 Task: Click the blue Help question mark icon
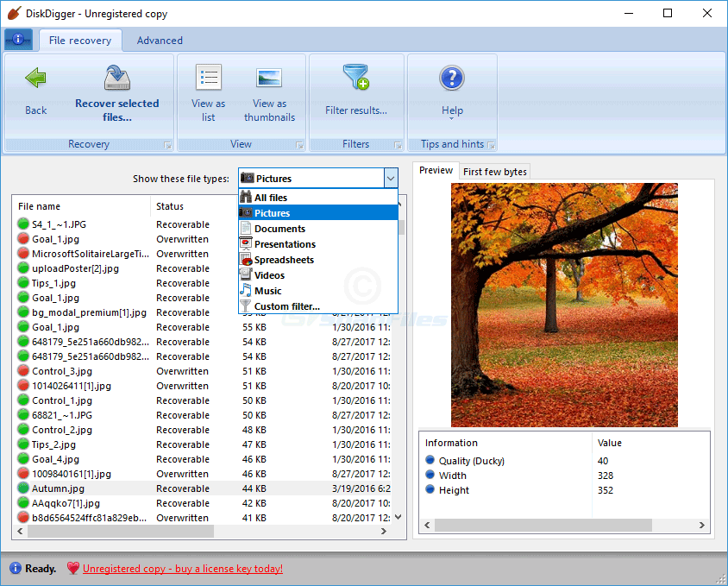pyautogui.click(x=452, y=79)
